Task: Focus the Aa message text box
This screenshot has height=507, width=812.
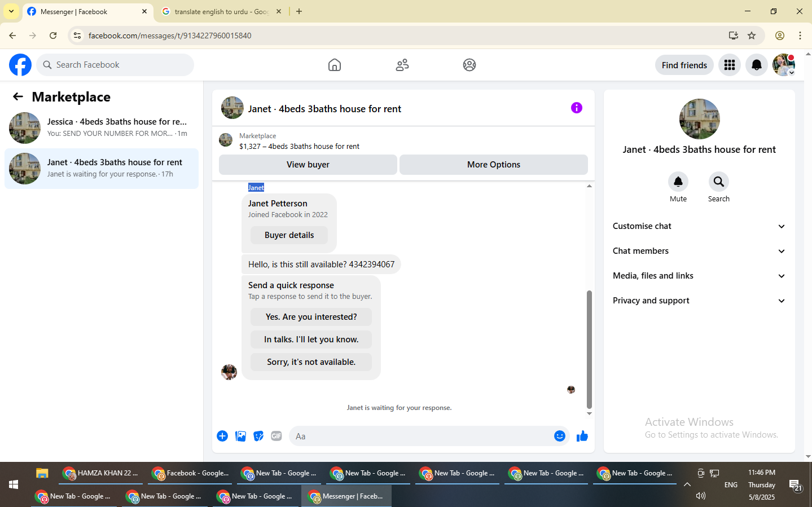Action: [x=420, y=436]
